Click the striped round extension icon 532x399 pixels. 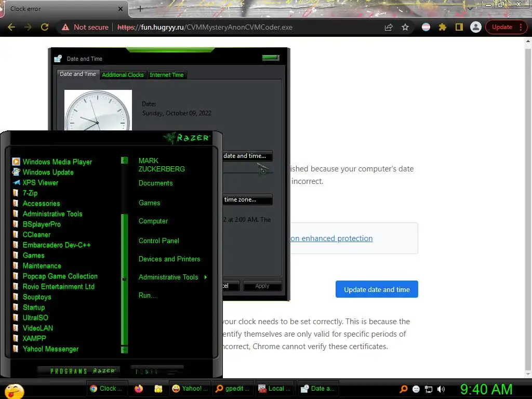pyautogui.click(x=426, y=27)
